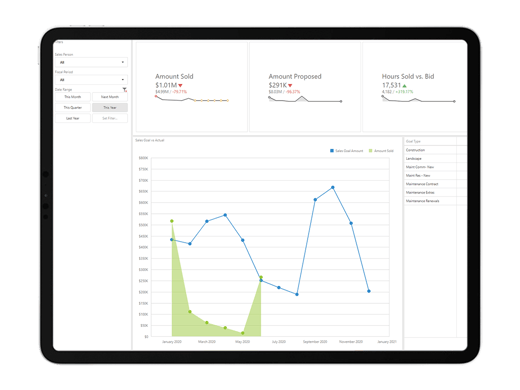Image resolution: width=520 pixels, height=390 pixels.
Task: Click the August 2020 blue goal point
Action: tap(297, 294)
